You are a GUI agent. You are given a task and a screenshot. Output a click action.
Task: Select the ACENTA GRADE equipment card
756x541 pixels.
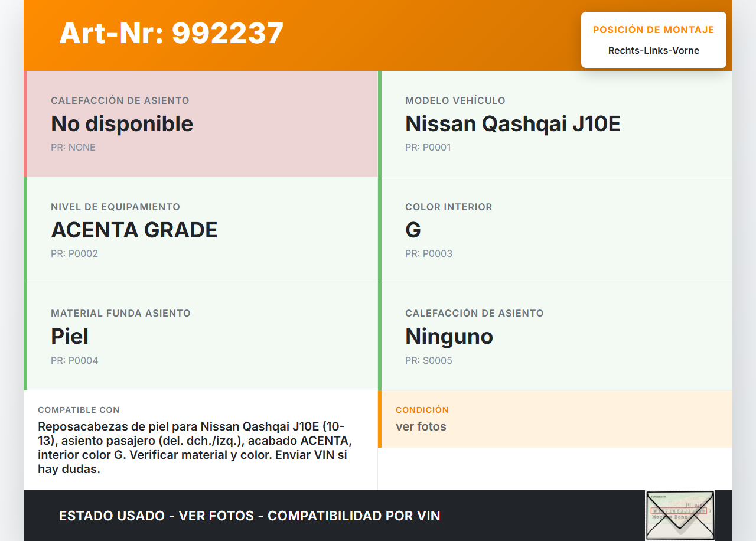pyautogui.click(x=201, y=230)
